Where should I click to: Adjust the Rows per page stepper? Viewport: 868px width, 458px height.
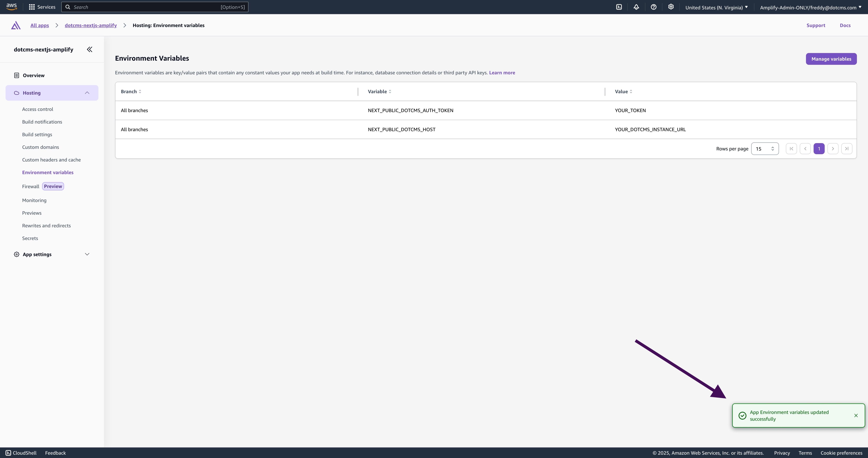point(772,148)
